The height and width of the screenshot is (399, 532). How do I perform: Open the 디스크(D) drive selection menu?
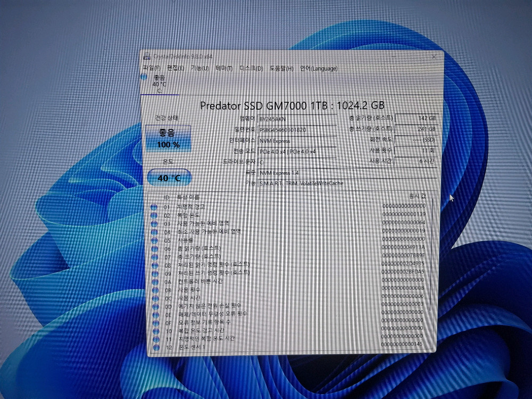(x=251, y=69)
